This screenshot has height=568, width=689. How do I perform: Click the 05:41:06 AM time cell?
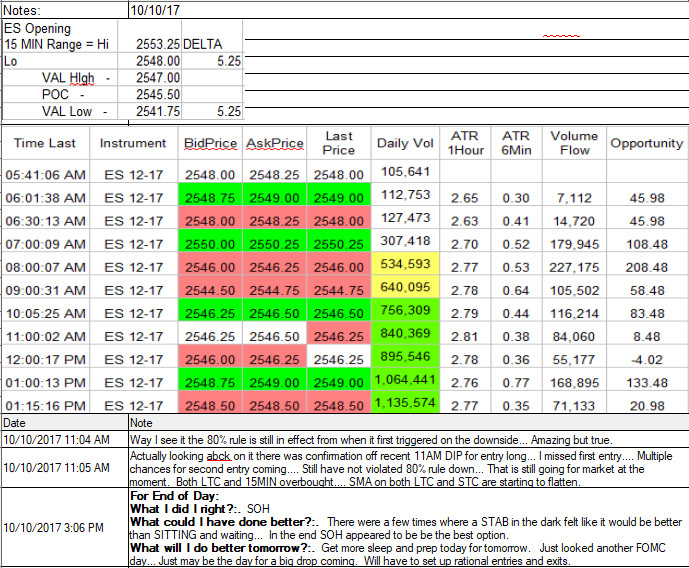coord(45,175)
